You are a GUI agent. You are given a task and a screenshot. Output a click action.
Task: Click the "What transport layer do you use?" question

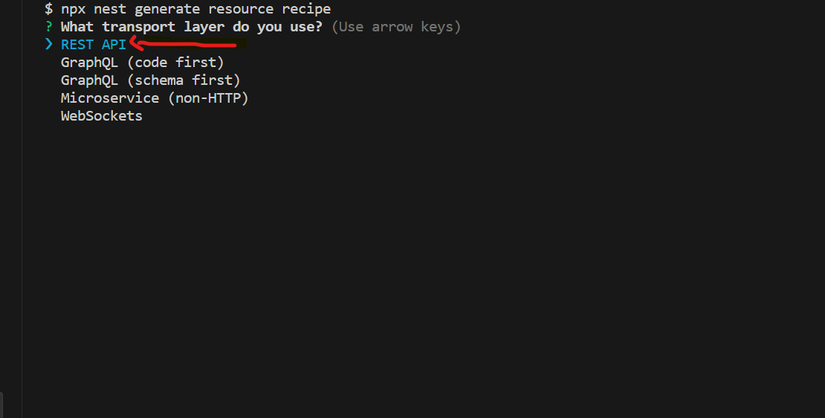[192, 26]
